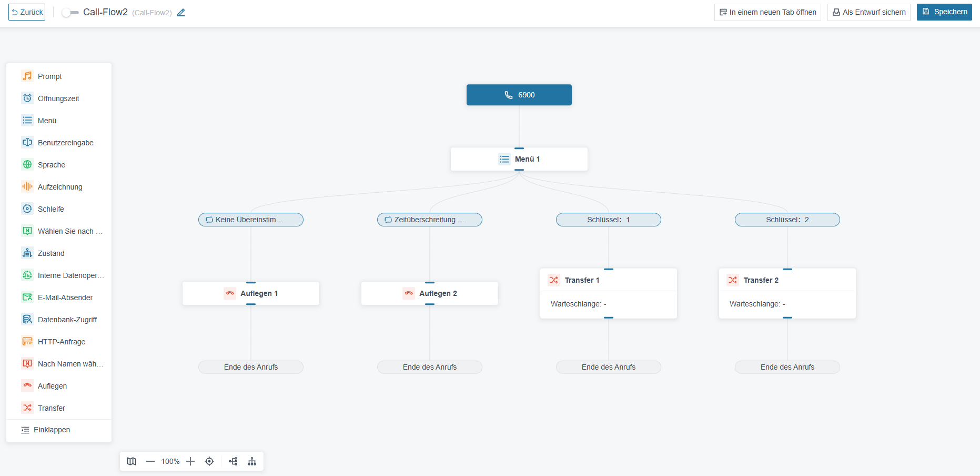Screen dimensions: 980x476
Task: Click the Schlüssel: 1 branch label
Action: click(x=609, y=220)
